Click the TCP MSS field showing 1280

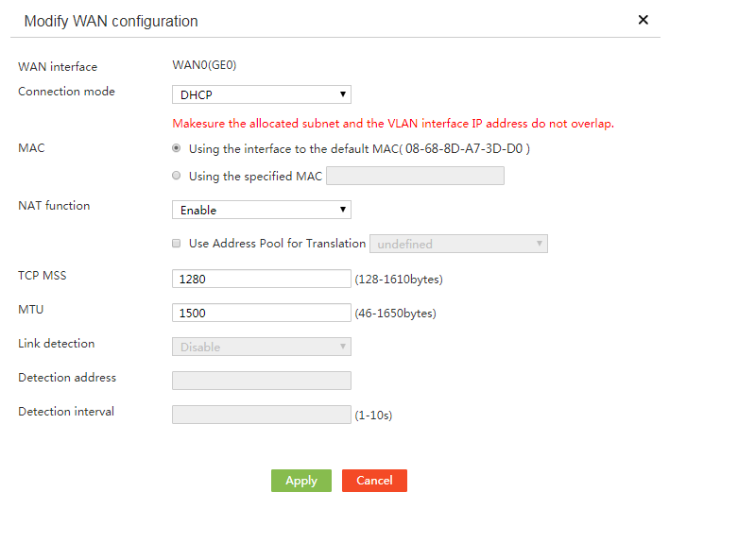(262, 279)
